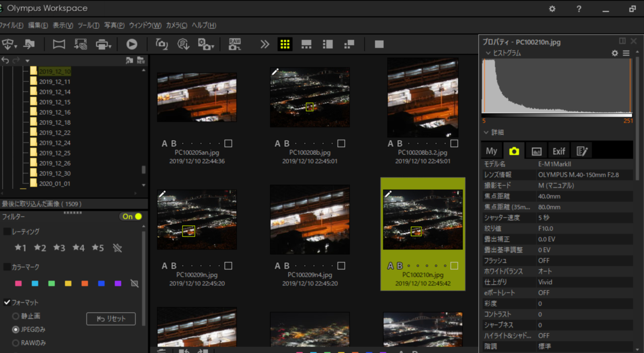Switch to filmstrip bottom layout view
This screenshot has width=644, height=353.
point(306,45)
